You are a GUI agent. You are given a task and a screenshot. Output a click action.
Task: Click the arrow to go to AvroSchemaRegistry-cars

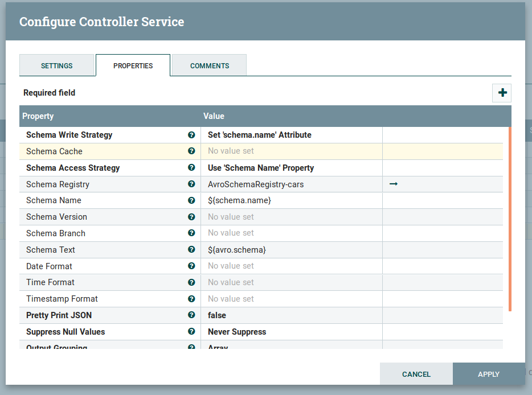393,184
